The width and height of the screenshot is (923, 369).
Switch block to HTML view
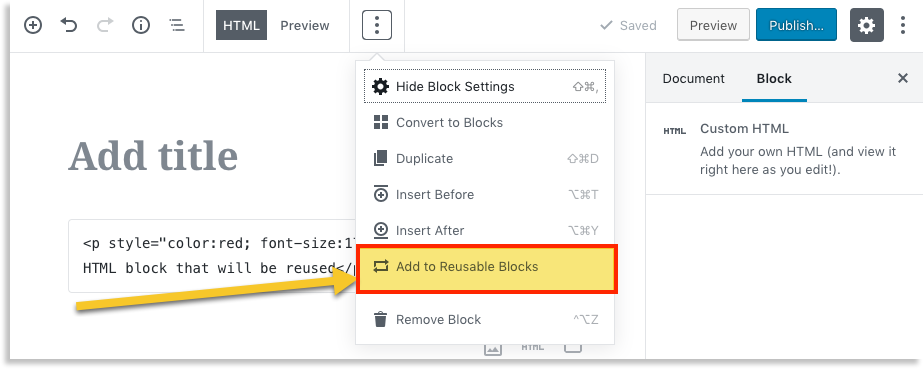point(241,25)
